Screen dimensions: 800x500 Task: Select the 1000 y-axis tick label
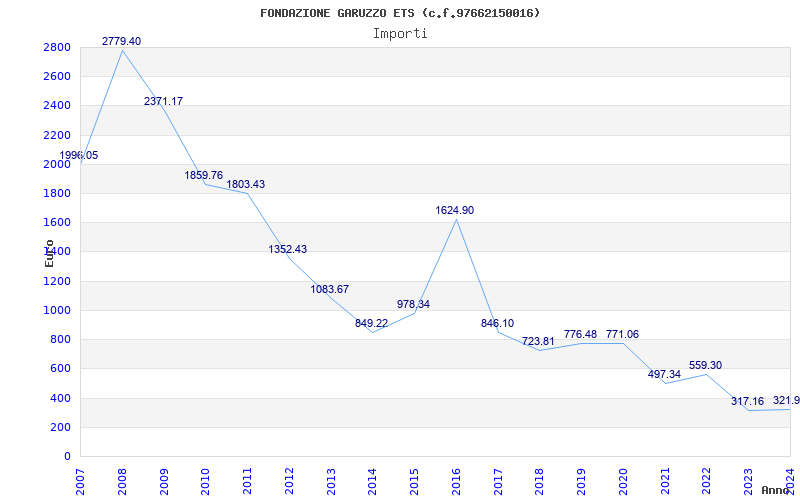(58, 310)
